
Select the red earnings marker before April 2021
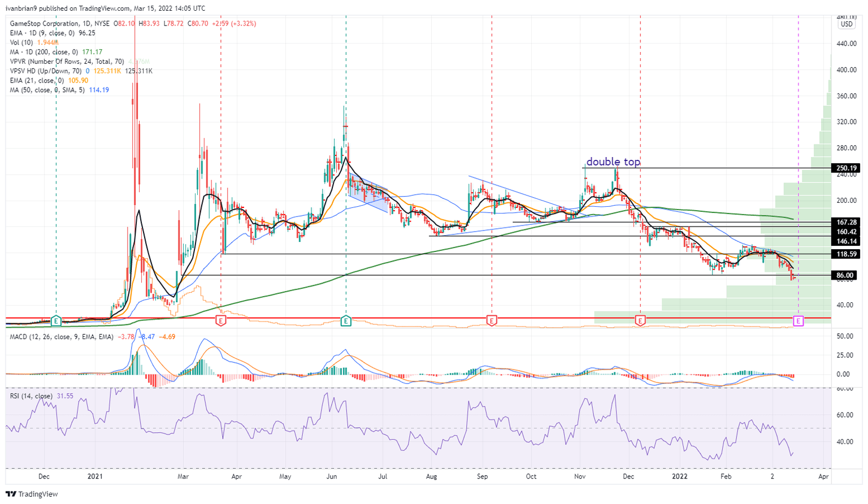[221, 321]
